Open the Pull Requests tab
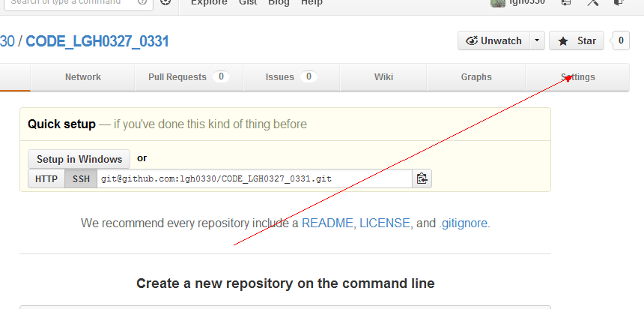This screenshot has height=309, width=644. coord(189,77)
